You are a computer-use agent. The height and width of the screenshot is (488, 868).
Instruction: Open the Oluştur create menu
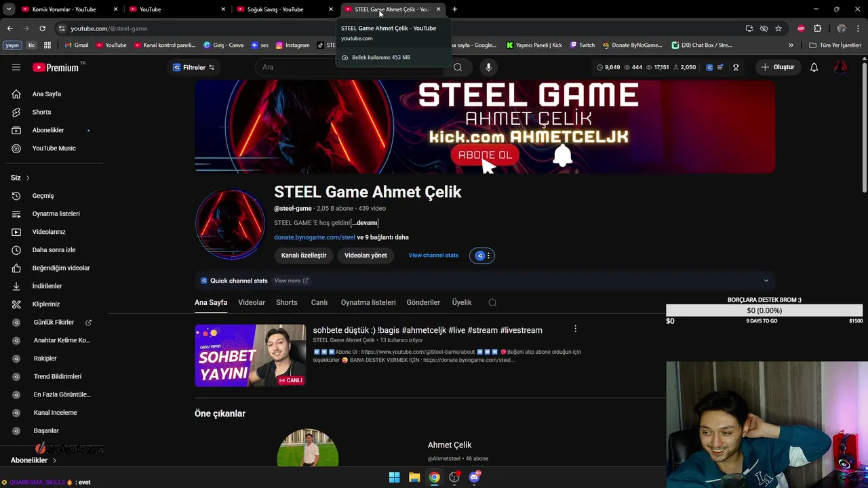click(778, 67)
